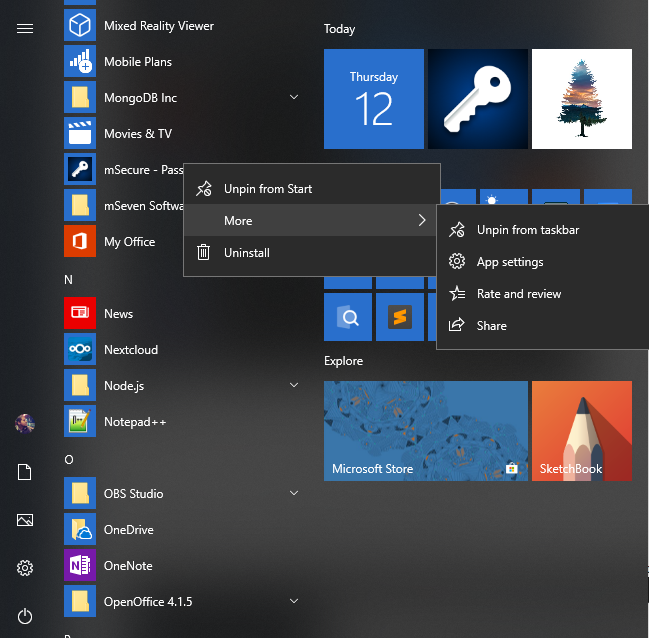Open the Sublime Text S tile
Screen dimensions: 649x638
tap(400, 317)
